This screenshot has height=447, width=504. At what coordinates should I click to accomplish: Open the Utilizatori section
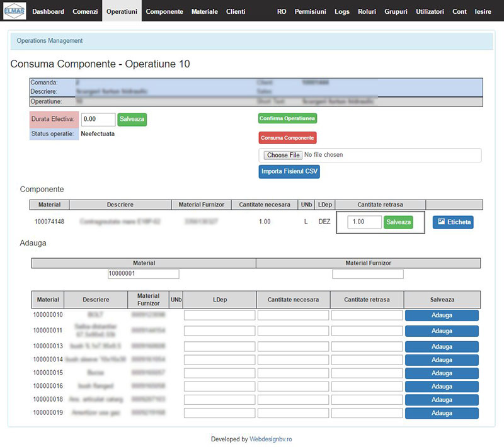click(x=430, y=11)
